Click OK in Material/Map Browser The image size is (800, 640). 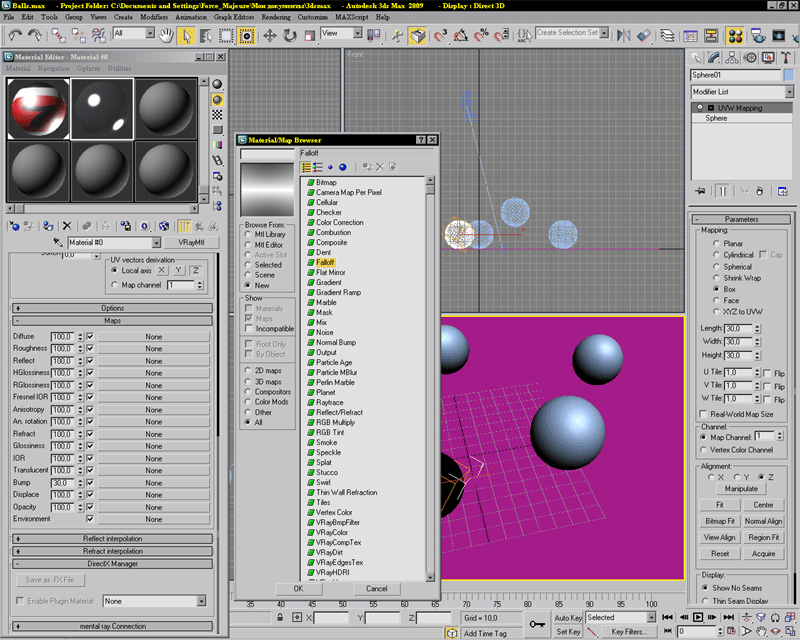pyautogui.click(x=298, y=588)
